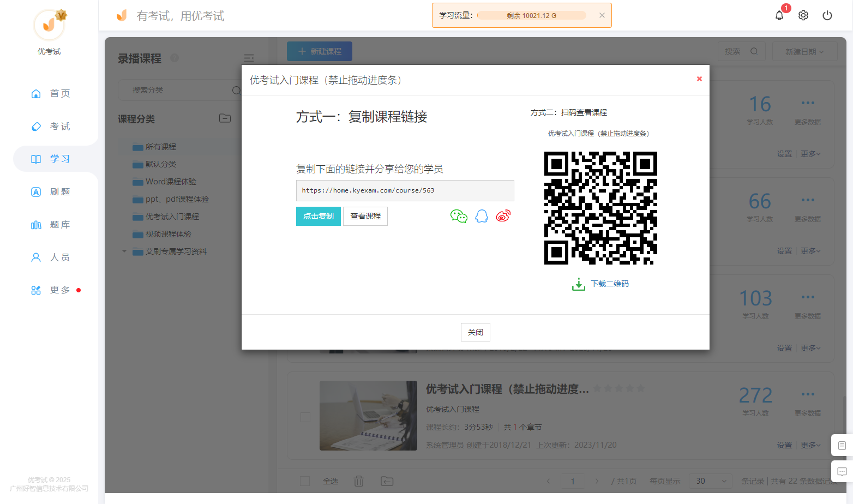Toggle the 全选 checkbox
The image size is (853, 504).
[305, 481]
